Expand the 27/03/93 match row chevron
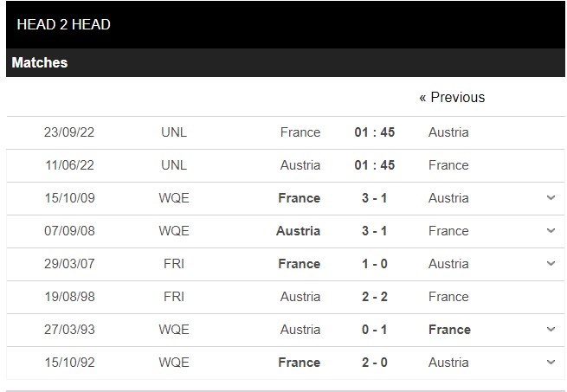Viewport: 567px width, 392px height. pyautogui.click(x=551, y=330)
